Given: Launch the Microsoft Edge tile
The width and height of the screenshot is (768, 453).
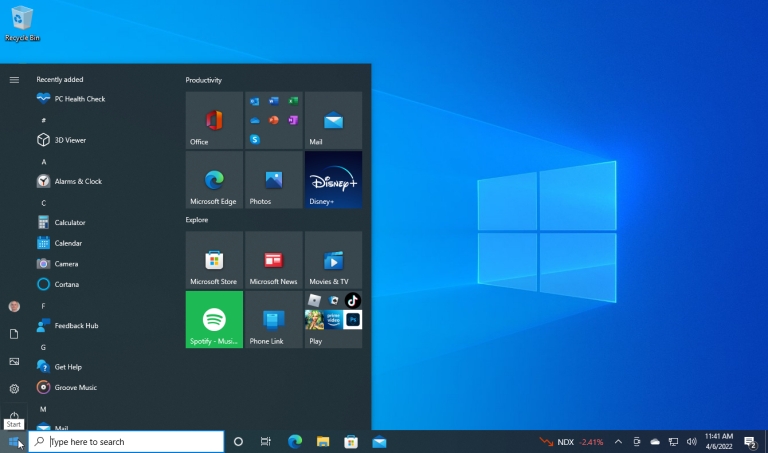Looking at the screenshot, I should (214, 180).
